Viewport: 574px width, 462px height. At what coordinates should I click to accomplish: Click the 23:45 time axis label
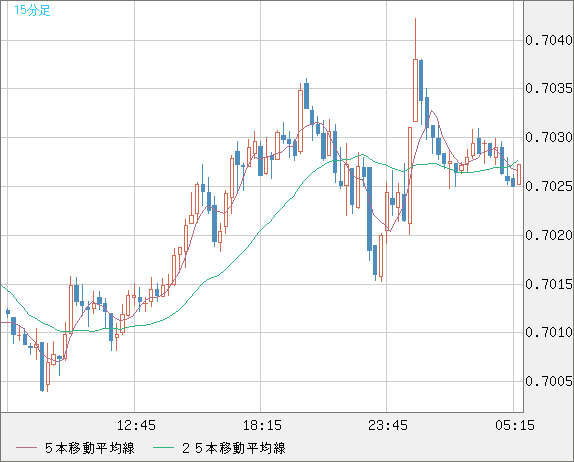388,425
